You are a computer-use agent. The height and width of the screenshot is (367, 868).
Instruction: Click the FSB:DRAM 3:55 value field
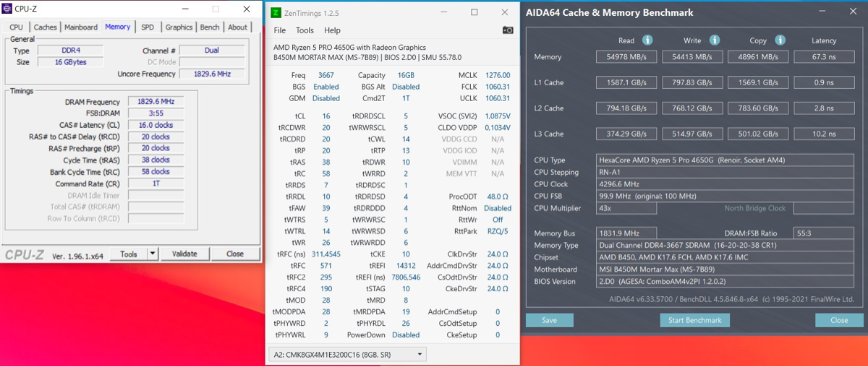pyautogui.click(x=156, y=113)
